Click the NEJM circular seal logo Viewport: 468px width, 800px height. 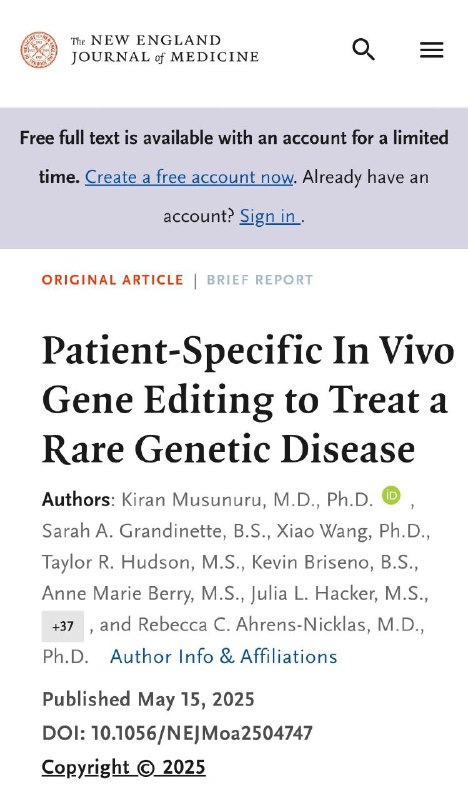coord(39,50)
